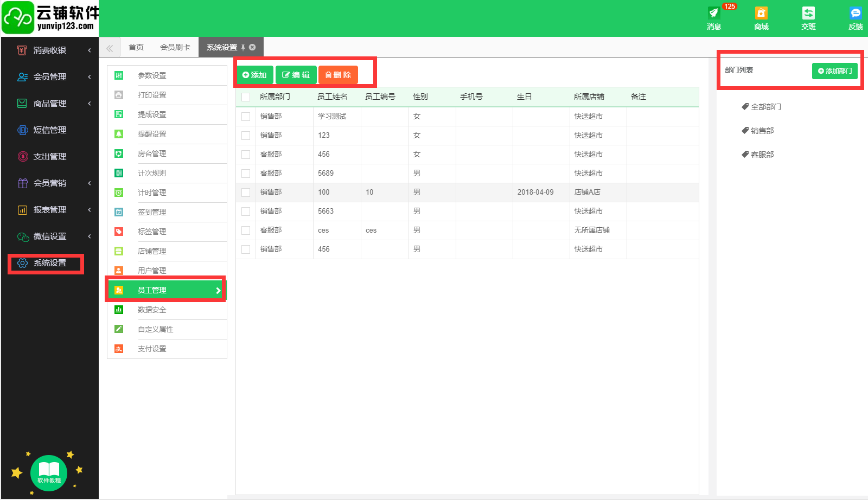Click the 云铺软件 logo
868x500 pixels.
50,18
